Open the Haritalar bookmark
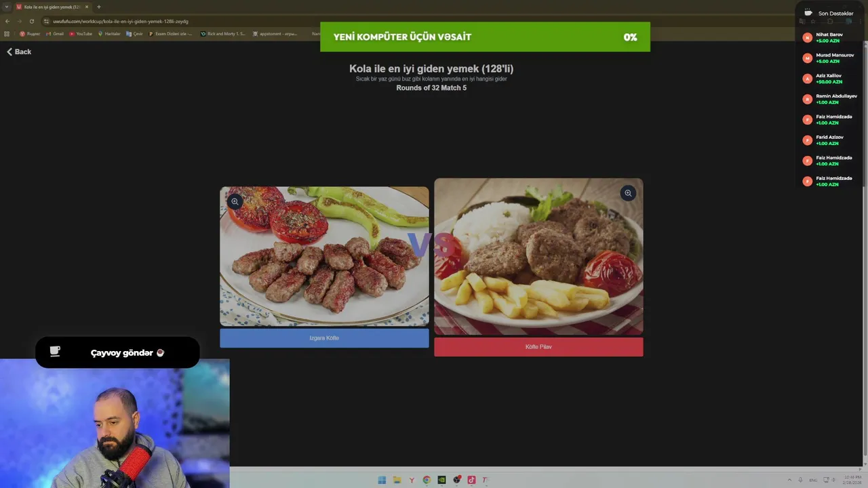868x488 pixels. [109, 33]
